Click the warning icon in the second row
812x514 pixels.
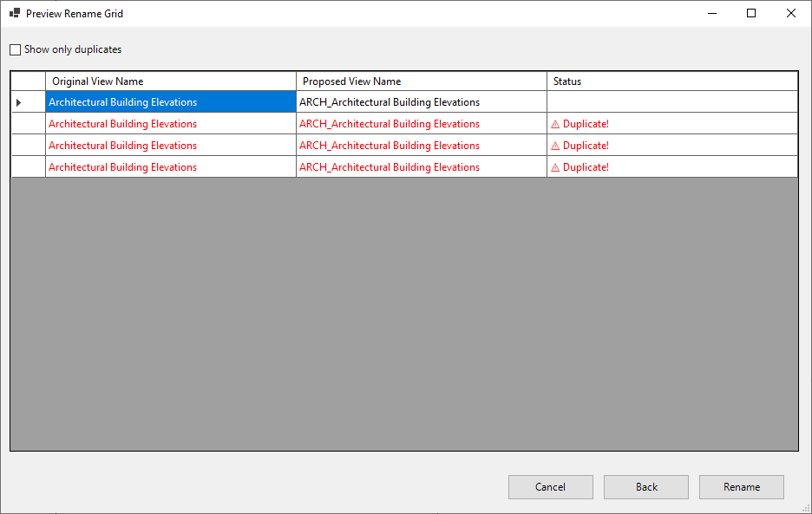(555, 124)
